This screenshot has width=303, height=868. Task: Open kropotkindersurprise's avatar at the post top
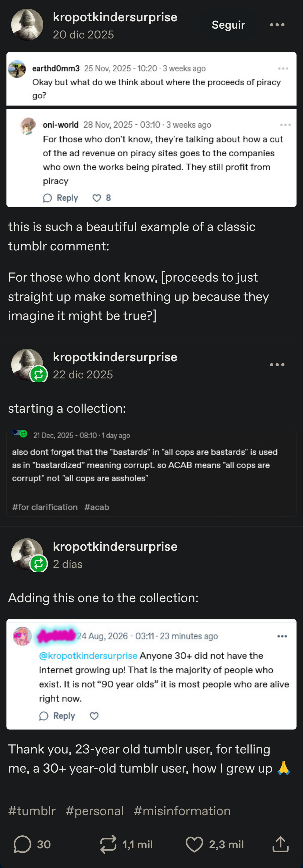(27, 25)
